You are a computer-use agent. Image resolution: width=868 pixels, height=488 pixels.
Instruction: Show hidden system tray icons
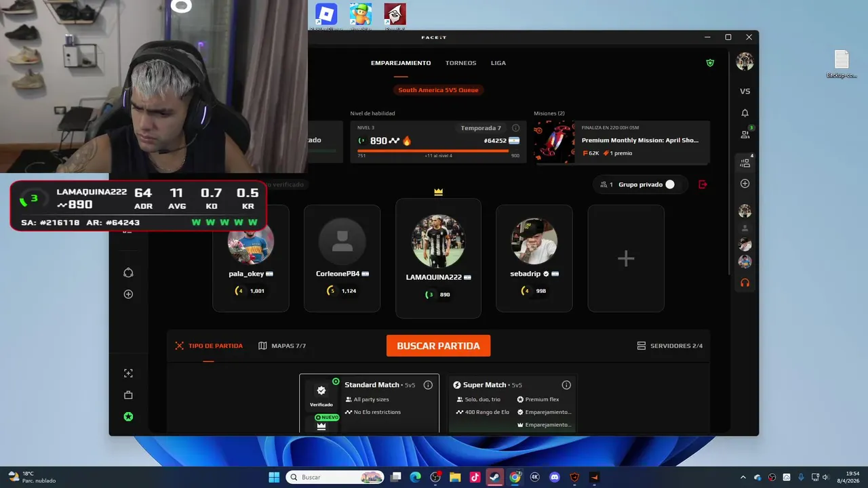(743, 477)
